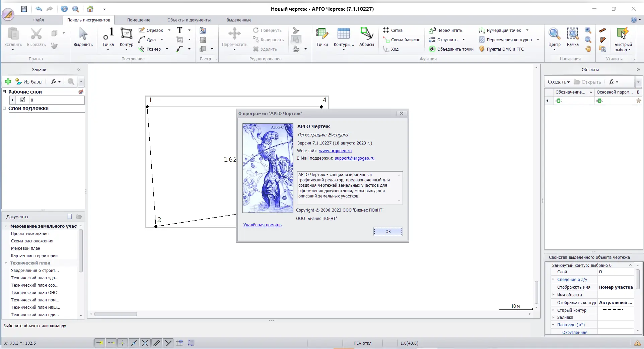644x349 pixels.
Task: Click the Документы list vertical scrollbar
Action: (x=81, y=251)
